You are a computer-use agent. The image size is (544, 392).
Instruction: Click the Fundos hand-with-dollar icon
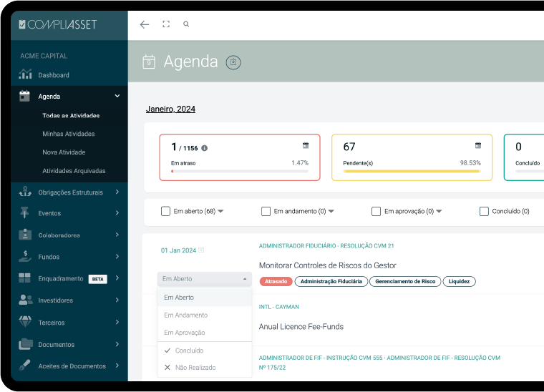(x=25, y=256)
